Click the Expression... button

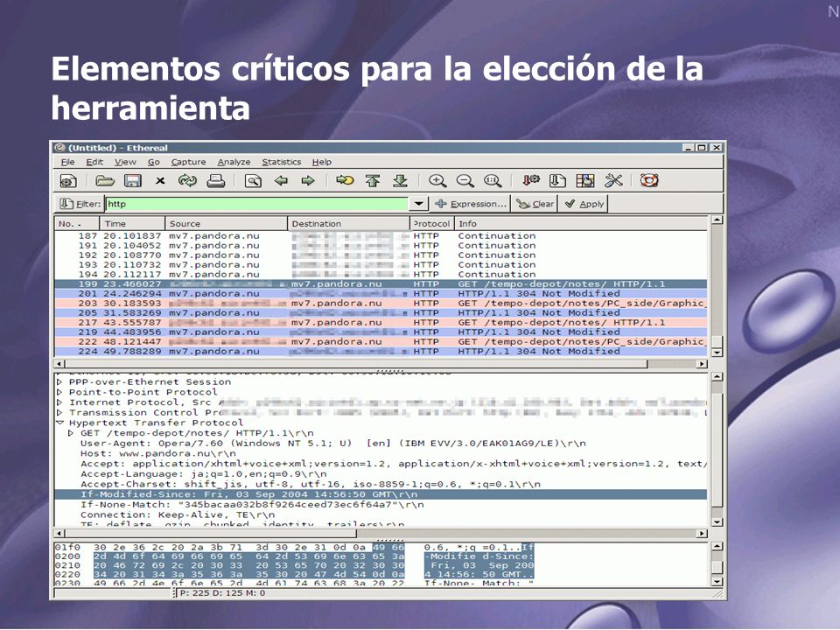click(471, 204)
